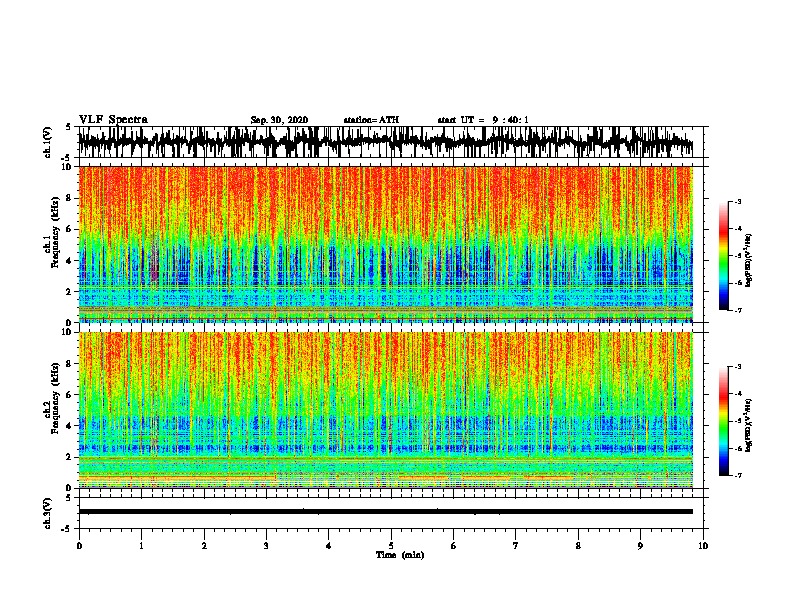Click the 'VLF Spectra' plot title
The image size is (792, 612).
(113, 119)
